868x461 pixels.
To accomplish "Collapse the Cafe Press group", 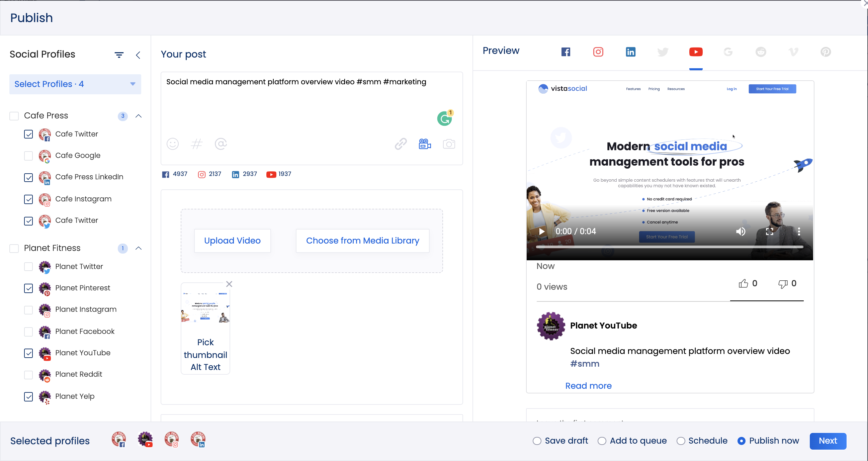I will point(139,116).
